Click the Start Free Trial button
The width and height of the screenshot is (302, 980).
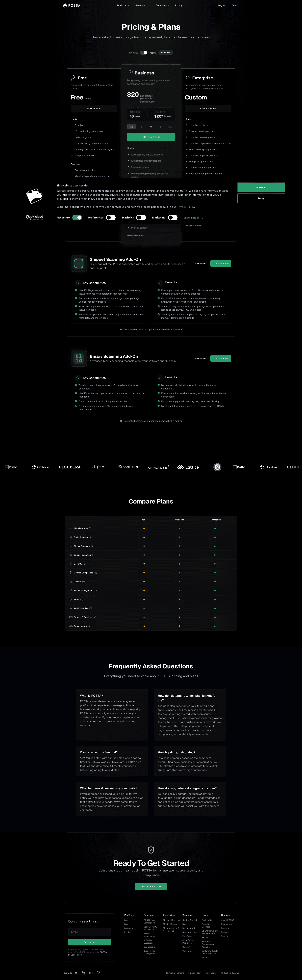tap(151, 137)
